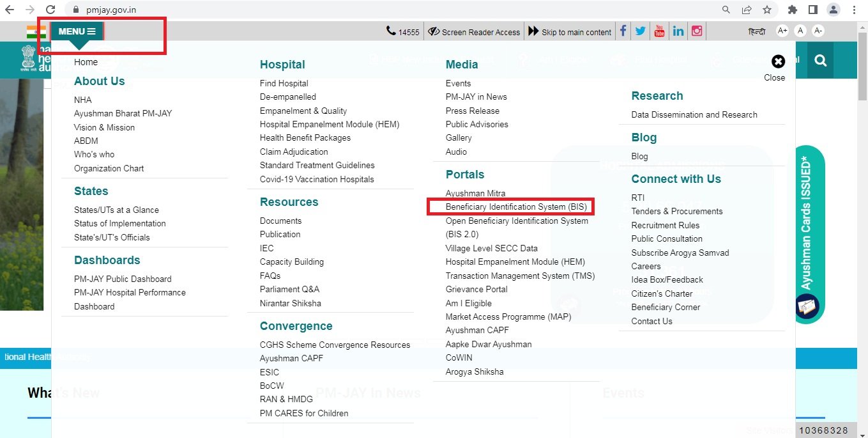This screenshot has width=868, height=438.
Task: Toggle the browser side panel icon
Action: point(813,10)
